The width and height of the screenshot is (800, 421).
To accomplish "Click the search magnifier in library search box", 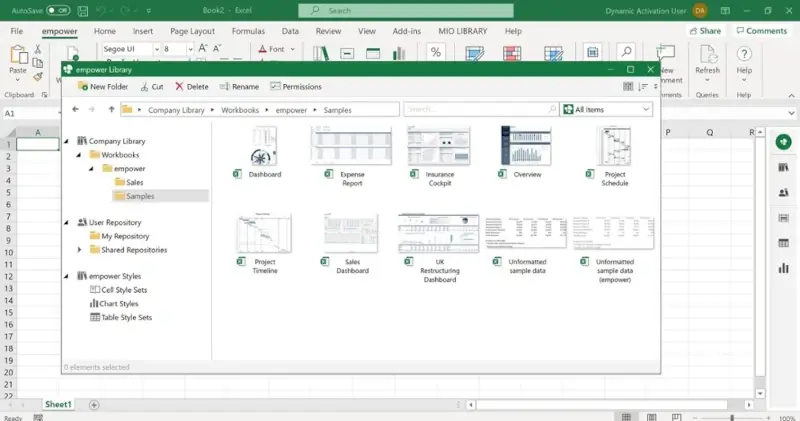I will (552, 109).
